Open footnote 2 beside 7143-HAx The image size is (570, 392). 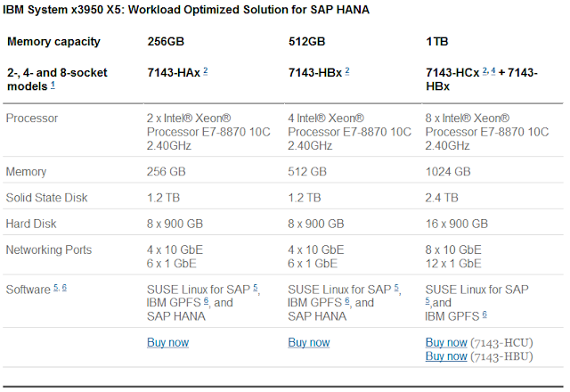pyautogui.click(x=206, y=70)
